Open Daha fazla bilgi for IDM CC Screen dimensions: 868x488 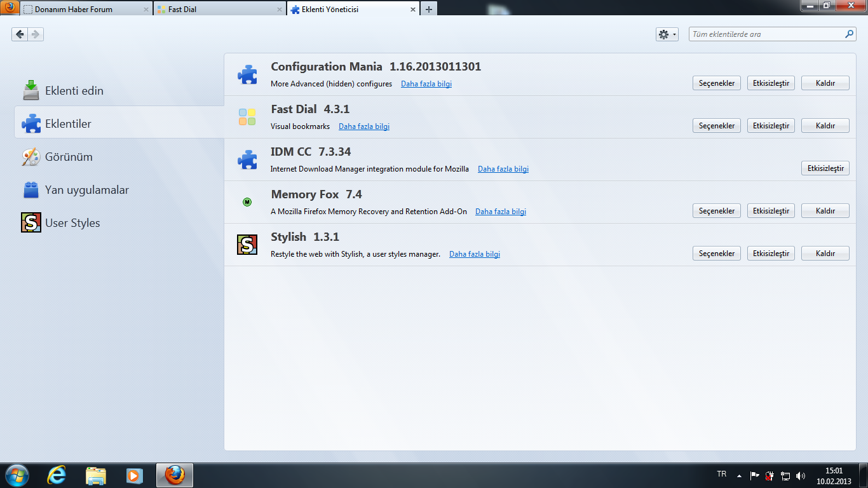[x=503, y=169]
